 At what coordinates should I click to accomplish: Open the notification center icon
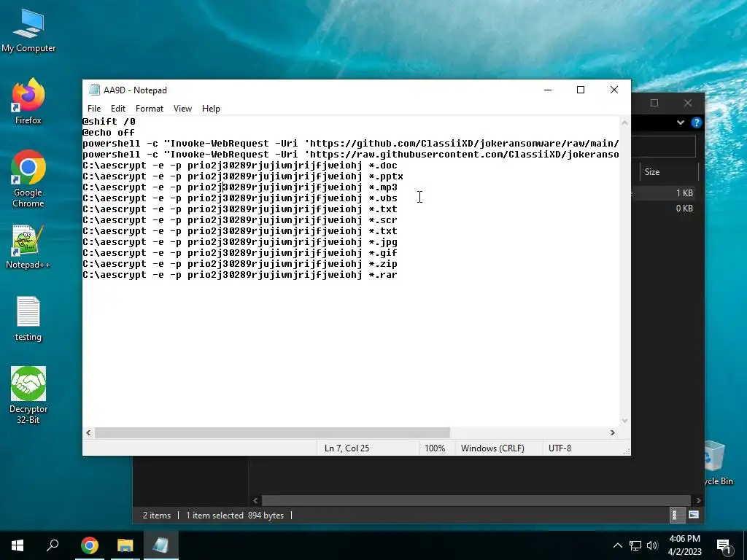click(724, 546)
